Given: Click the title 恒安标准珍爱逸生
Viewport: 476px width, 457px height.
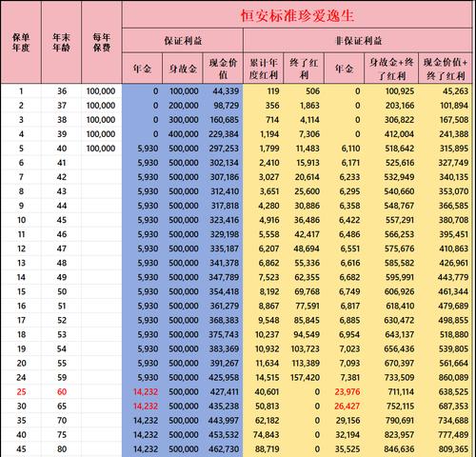Looking at the screenshot, I should click(x=297, y=15).
